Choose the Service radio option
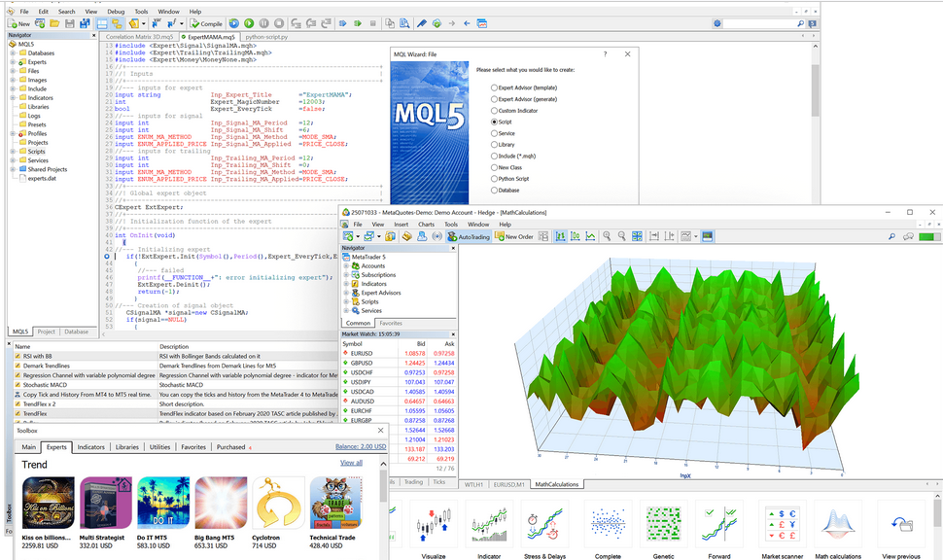The width and height of the screenshot is (943, 560). tap(494, 133)
